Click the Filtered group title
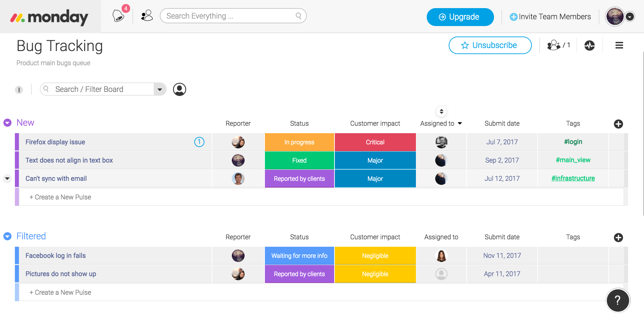The height and width of the screenshot is (314, 644). (x=31, y=236)
